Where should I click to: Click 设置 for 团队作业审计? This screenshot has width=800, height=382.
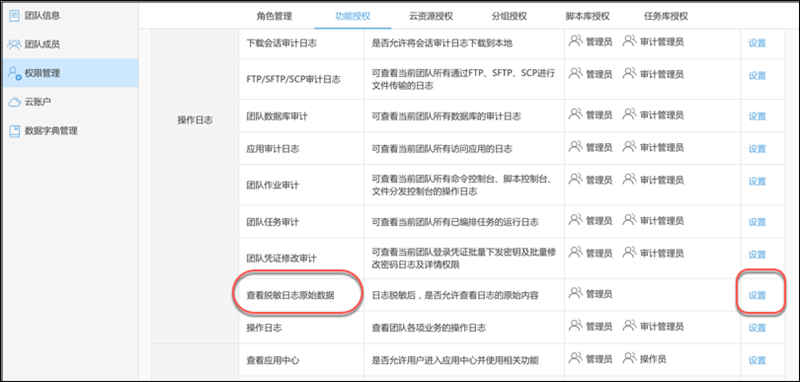757,182
